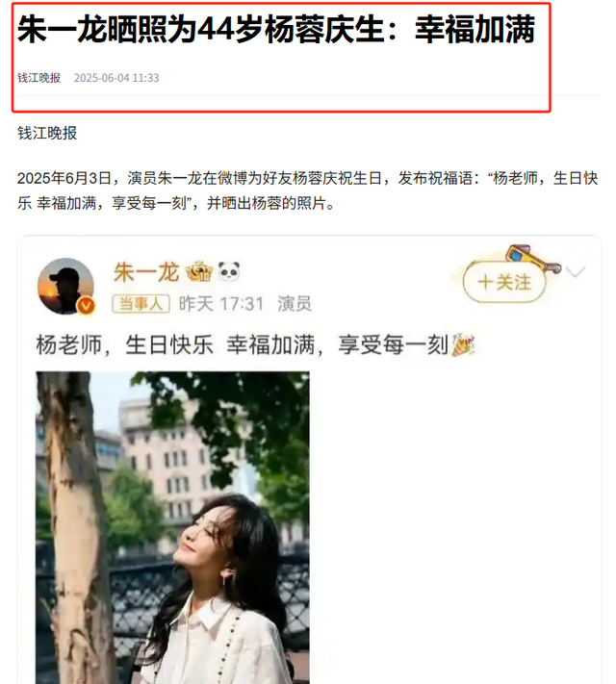The width and height of the screenshot is (616, 684).
Task: Click the 钱江晚报 source next to date
Action: [x=38, y=78]
